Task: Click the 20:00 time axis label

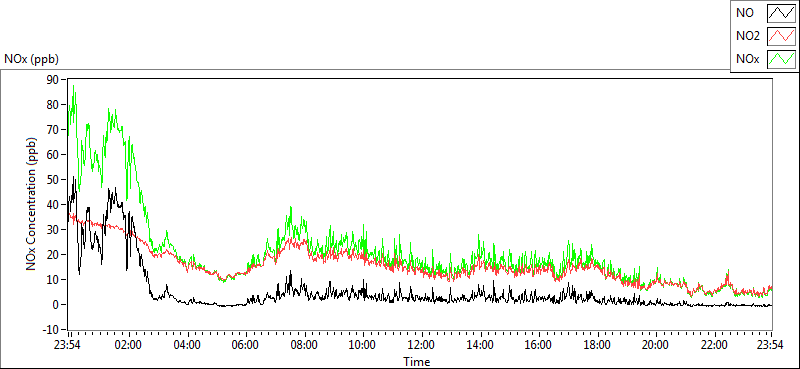Action: coord(656,345)
